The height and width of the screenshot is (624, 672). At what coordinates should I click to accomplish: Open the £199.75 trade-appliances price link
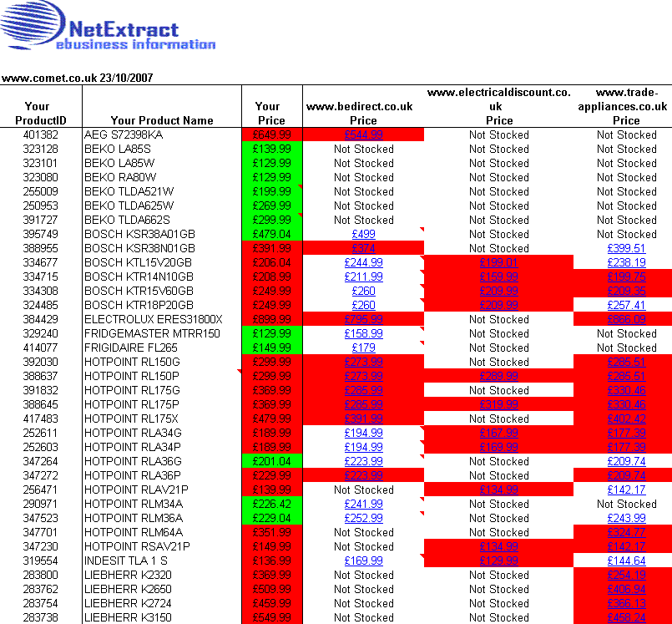click(x=626, y=276)
